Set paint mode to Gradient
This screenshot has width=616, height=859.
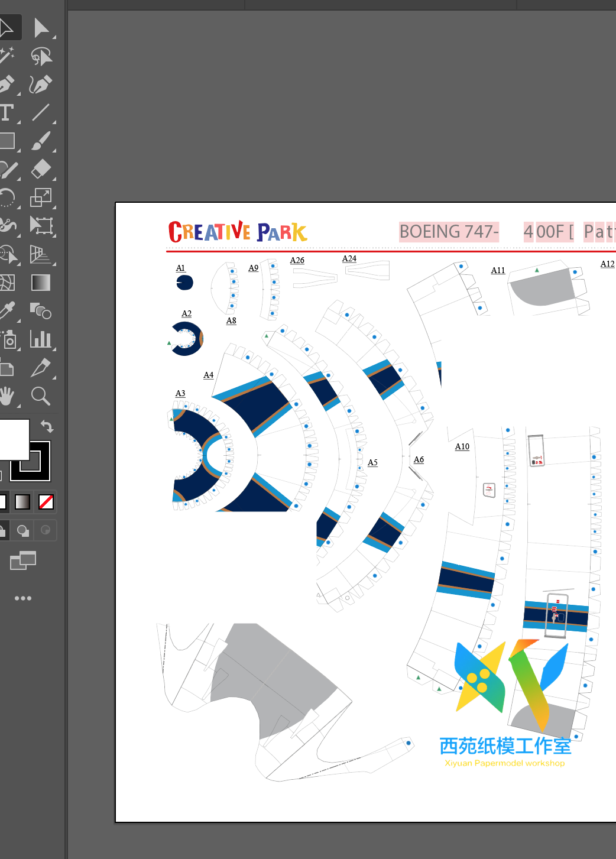[22, 502]
